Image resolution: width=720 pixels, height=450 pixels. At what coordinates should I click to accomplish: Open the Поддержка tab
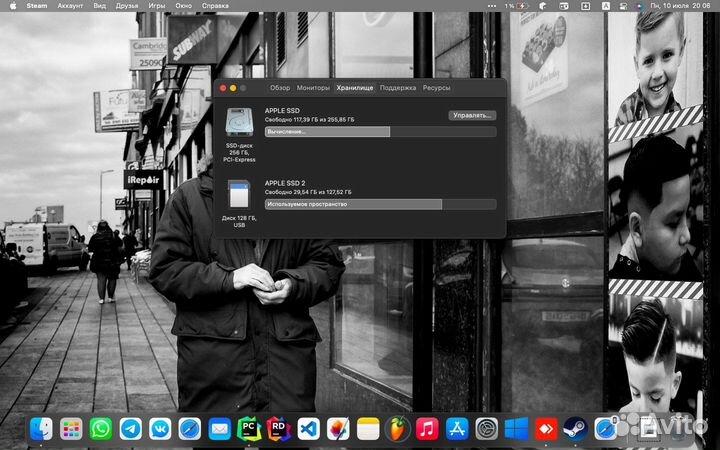coord(398,87)
